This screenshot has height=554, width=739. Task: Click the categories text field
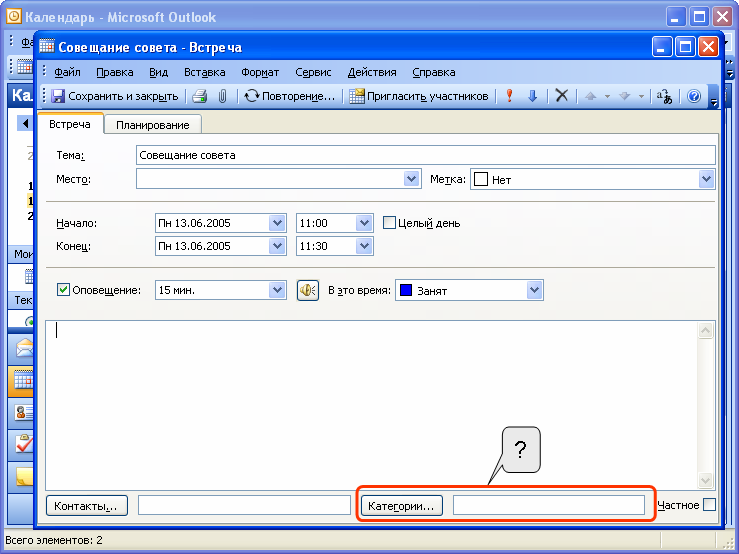[x=549, y=505]
